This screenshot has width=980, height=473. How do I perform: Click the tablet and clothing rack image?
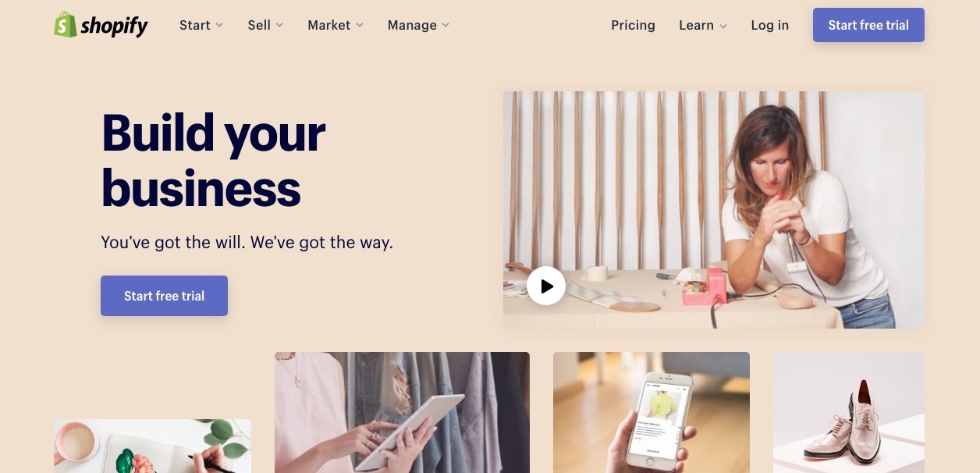[402, 412]
